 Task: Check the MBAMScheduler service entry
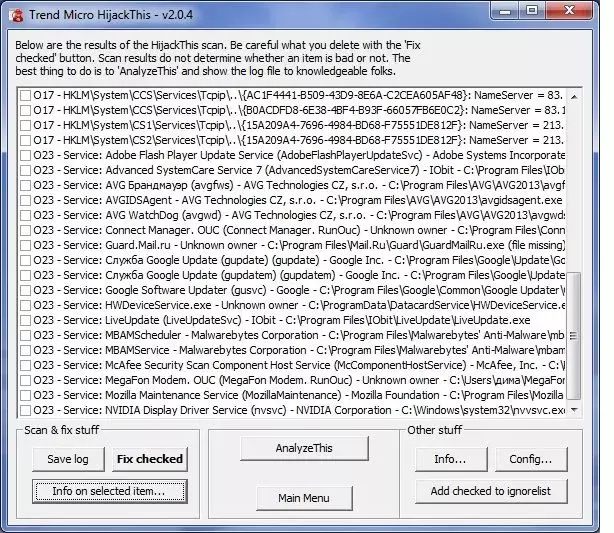25,335
